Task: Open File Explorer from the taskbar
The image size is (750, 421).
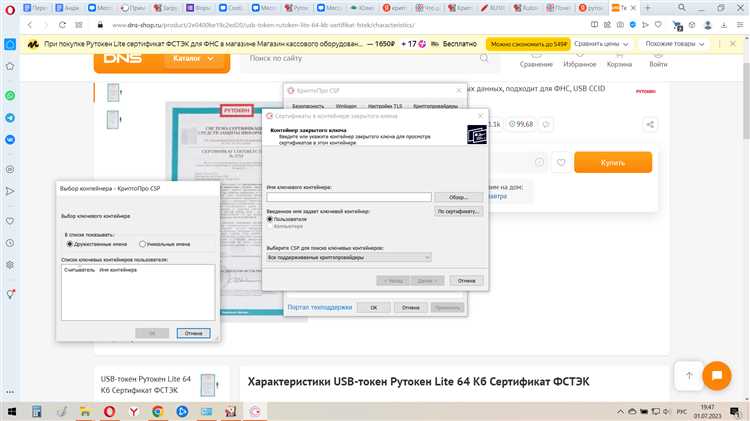Action: point(85,411)
